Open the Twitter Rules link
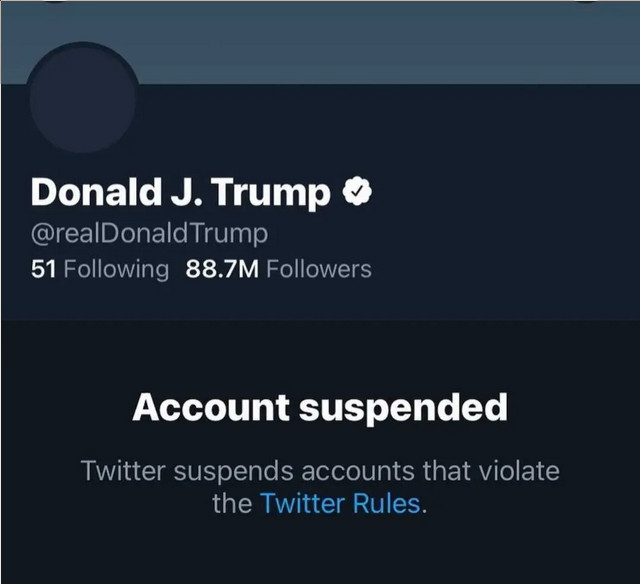This screenshot has height=584, width=640. click(x=340, y=503)
